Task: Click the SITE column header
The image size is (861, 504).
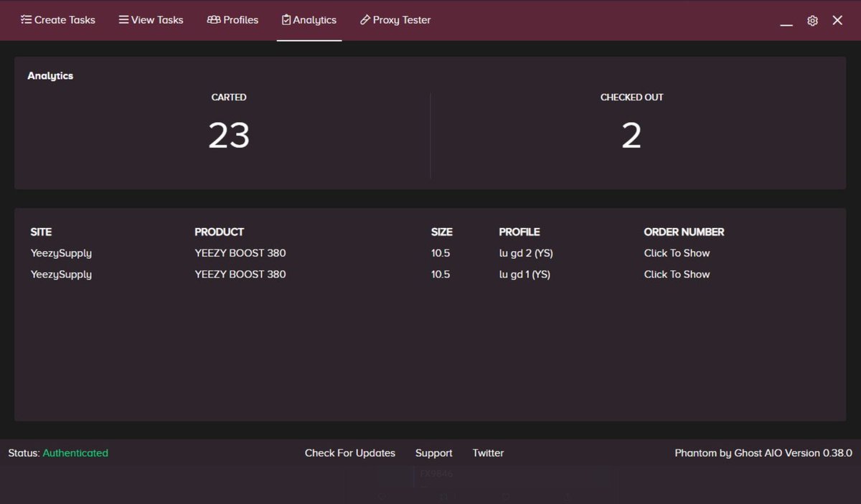Action: coord(41,232)
